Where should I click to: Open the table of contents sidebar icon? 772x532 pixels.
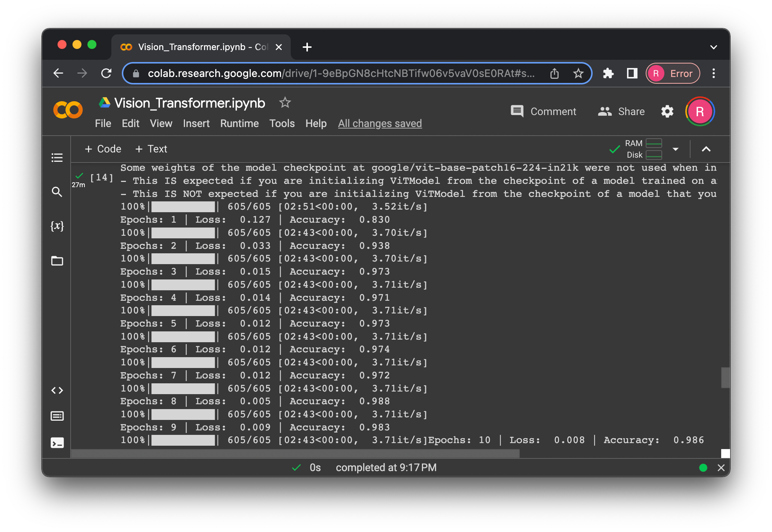tap(57, 158)
